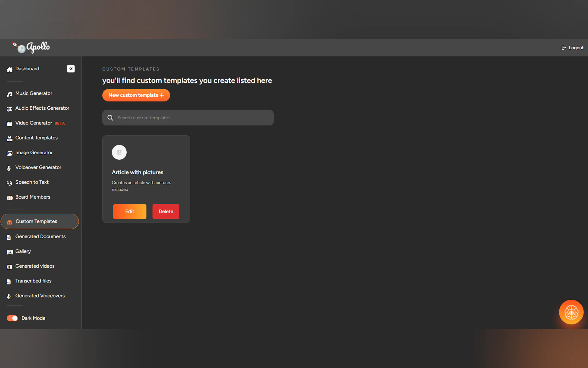Collapse the sidebar with double-chevron button

(x=71, y=69)
